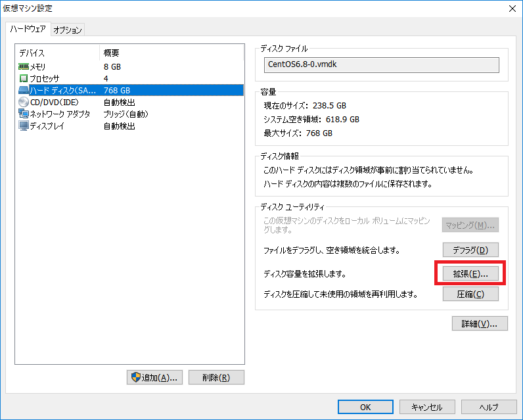Click the 8 GB memory summary value
Screen dimensions: 523x420
(112, 67)
